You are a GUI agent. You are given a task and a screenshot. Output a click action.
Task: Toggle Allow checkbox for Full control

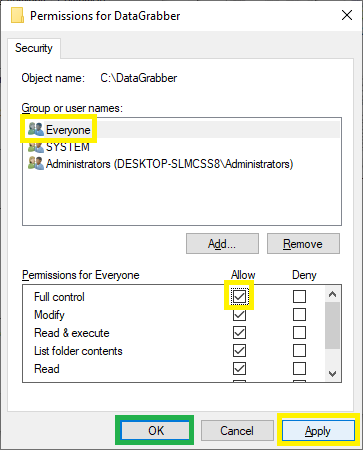(x=239, y=296)
